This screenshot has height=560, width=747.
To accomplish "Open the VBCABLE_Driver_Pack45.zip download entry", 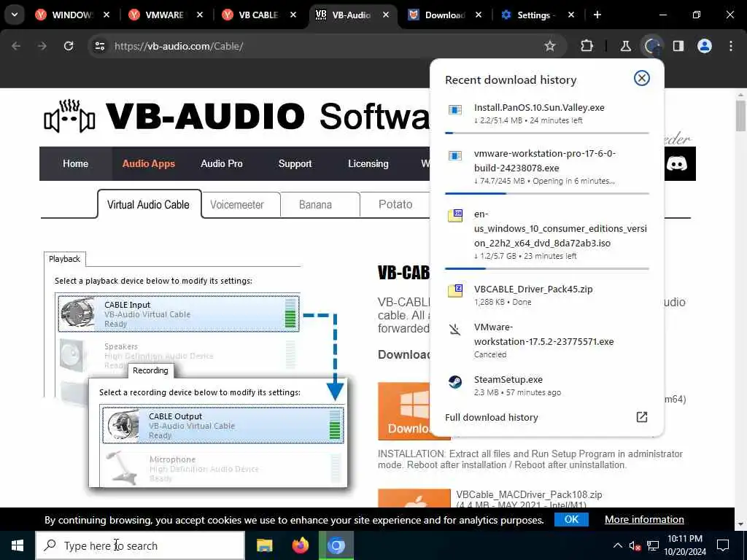I will [x=547, y=295].
